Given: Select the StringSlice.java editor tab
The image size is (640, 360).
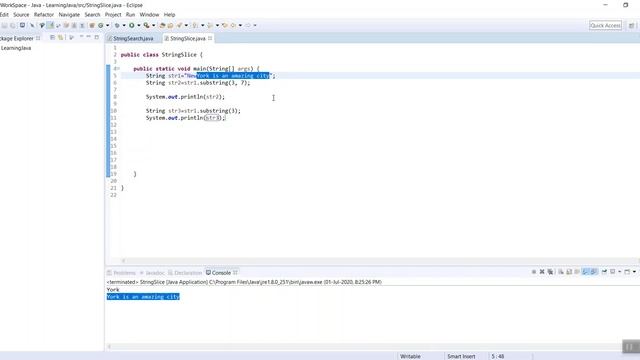Looking at the screenshot, I should [x=187, y=38].
